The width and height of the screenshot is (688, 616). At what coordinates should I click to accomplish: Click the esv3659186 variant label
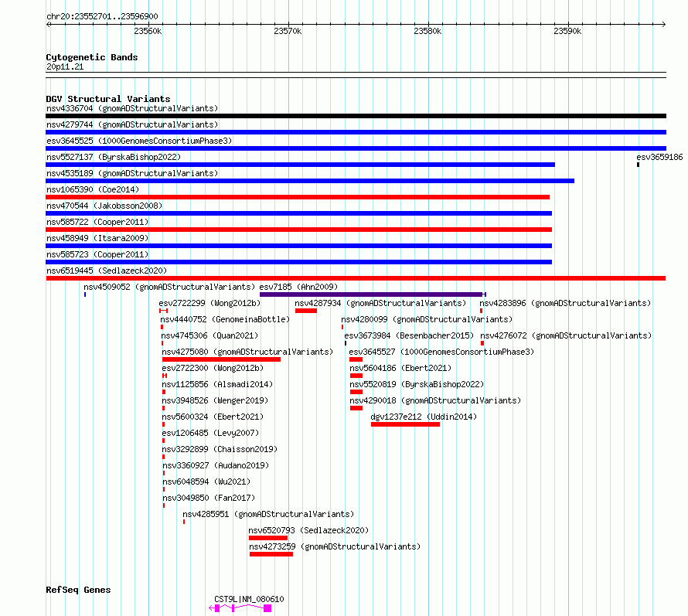tap(659, 157)
